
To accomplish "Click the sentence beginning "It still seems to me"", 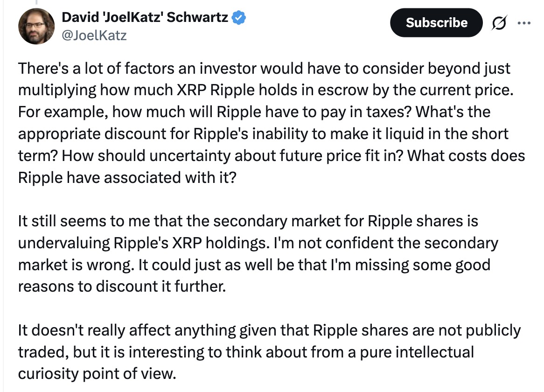I will coord(247,221).
